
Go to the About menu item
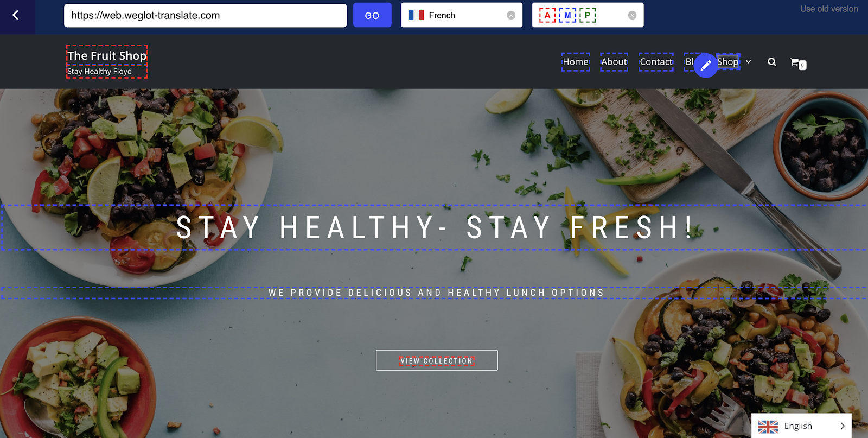(614, 62)
